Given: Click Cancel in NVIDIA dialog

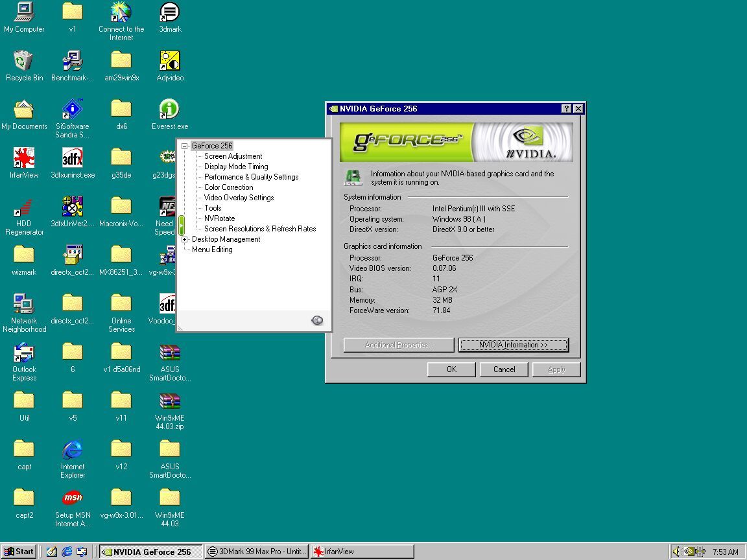Looking at the screenshot, I should point(504,369).
